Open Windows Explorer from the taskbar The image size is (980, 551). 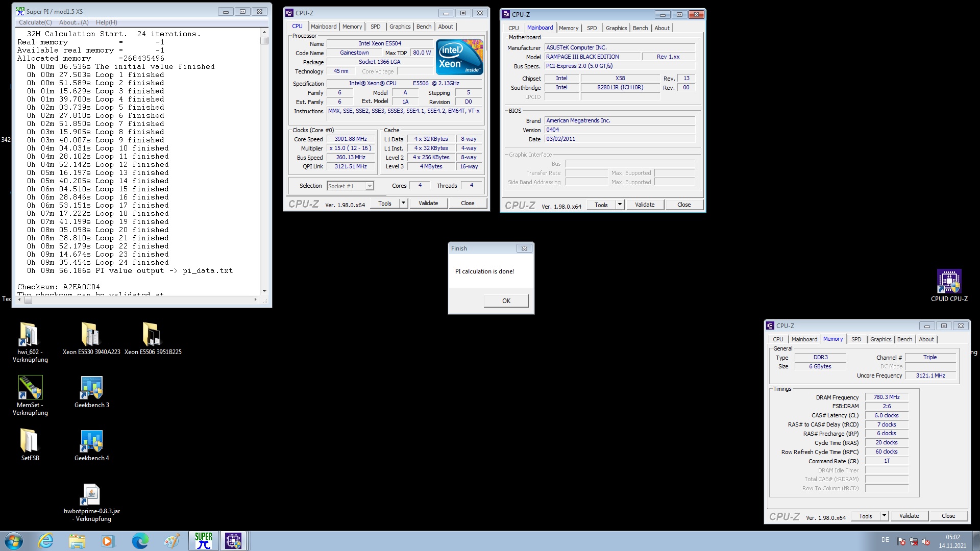(x=77, y=541)
